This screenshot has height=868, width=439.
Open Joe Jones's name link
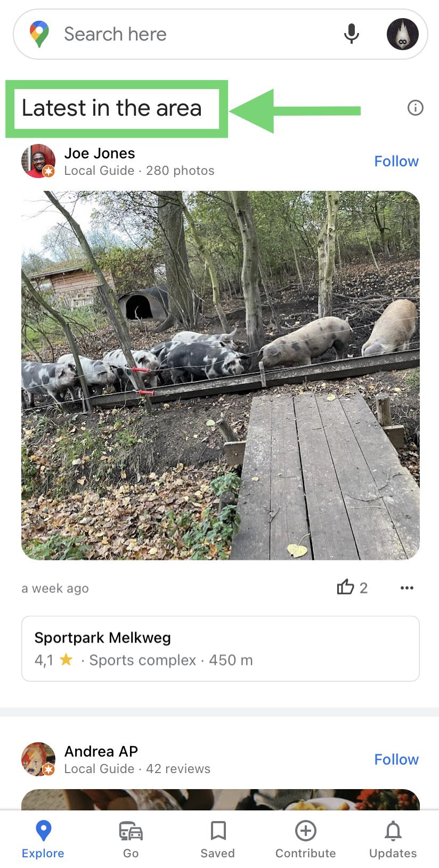pos(100,153)
